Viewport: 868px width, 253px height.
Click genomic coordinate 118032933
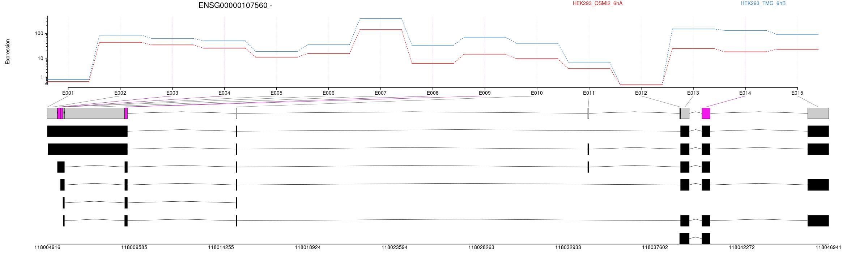568,248
